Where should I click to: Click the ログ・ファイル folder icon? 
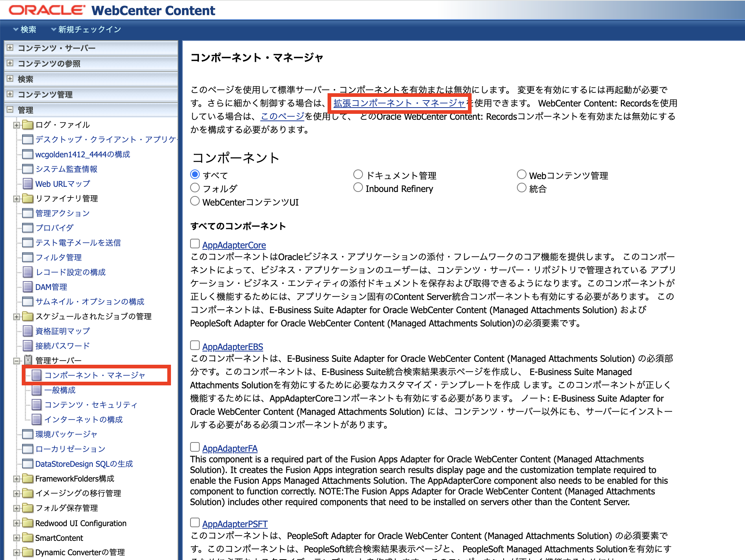pos(28,125)
